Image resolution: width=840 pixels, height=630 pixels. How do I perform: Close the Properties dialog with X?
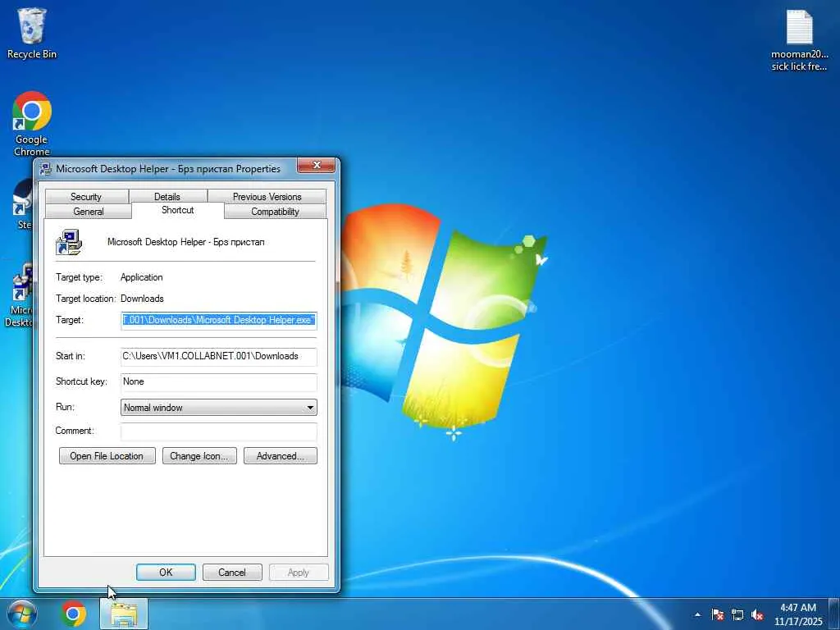[x=316, y=166]
